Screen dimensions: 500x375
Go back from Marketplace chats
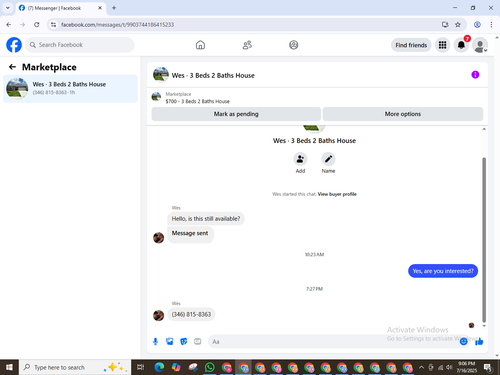click(x=12, y=67)
